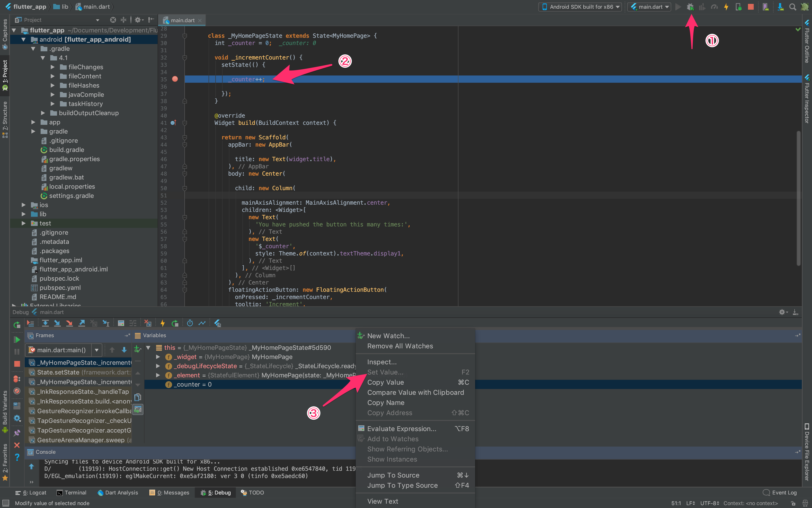This screenshot has height=508, width=812.
Task: Toggle Pin Tab in debug panel
Action: coord(17,433)
